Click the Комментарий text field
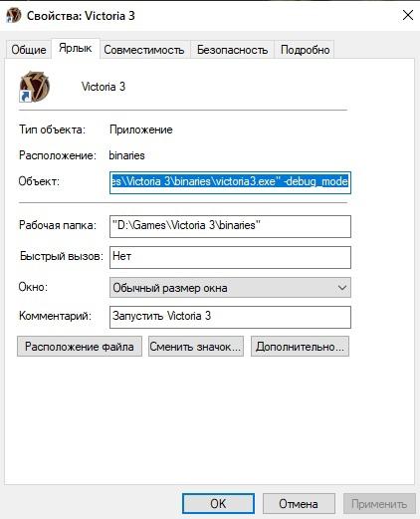 click(x=230, y=317)
